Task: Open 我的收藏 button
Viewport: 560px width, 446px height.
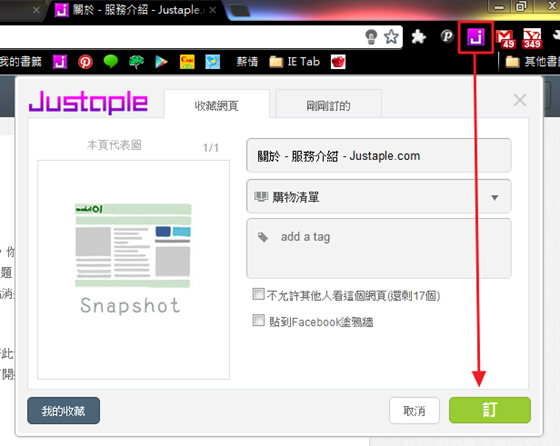Action: click(x=64, y=411)
